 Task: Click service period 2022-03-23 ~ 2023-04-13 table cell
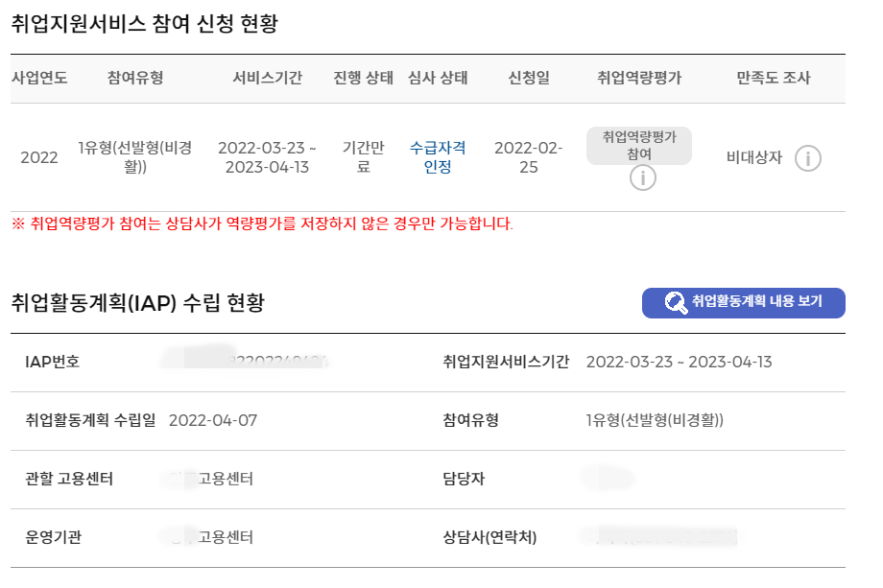pyautogui.click(x=268, y=157)
